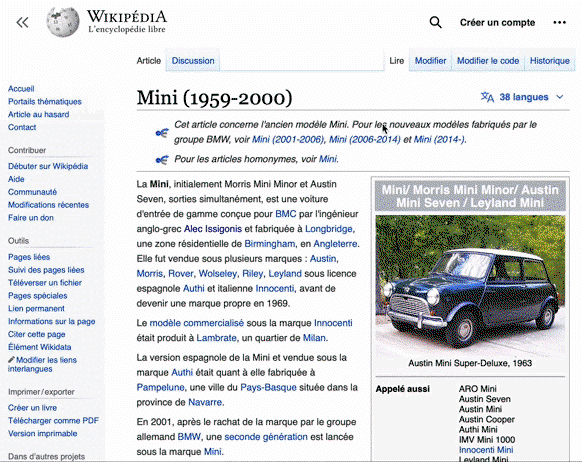The height and width of the screenshot is (462, 582).
Task: Open Modifications récentes
Action: (48, 205)
